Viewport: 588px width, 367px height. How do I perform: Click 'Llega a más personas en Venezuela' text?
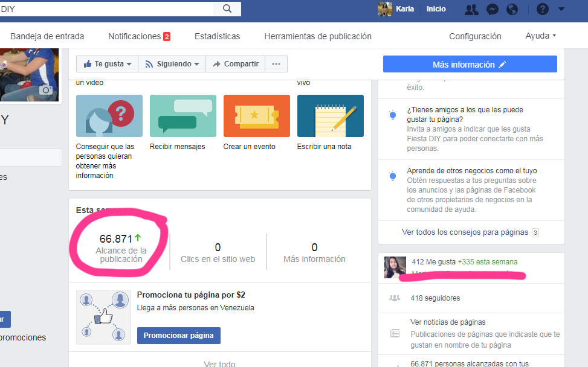pyautogui.click(x=195, y=308)
